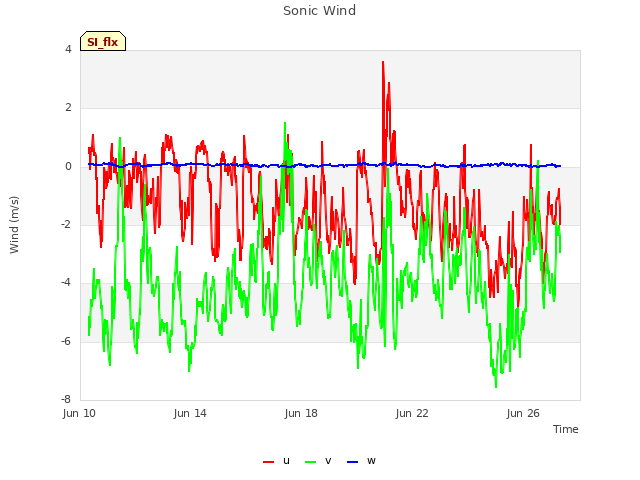640x480 pixels.
Task: Click the green v legend color marker
Action: [x=311, y=462]
